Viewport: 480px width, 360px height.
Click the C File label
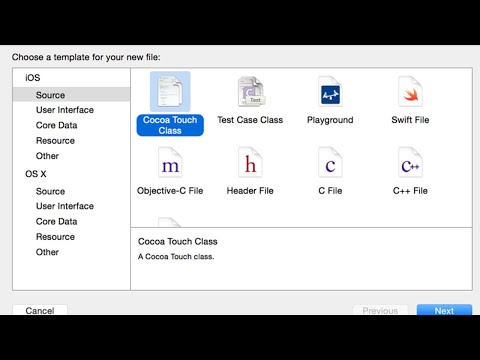[x=330, y=191]
